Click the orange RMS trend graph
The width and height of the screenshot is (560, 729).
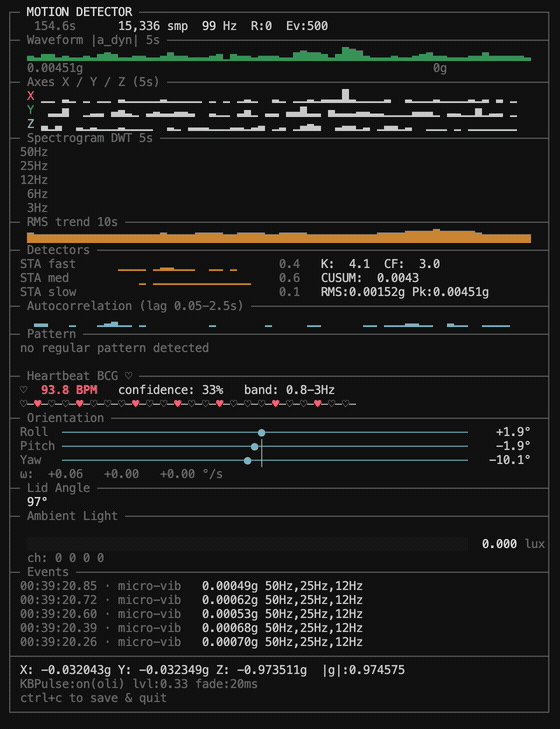[x=279, y=236]
